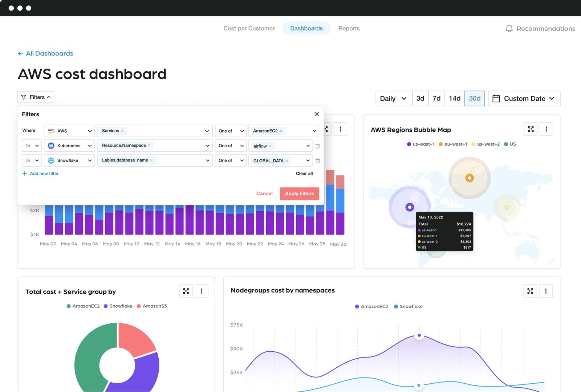Go to Cost per Customer
Image resolution: width=581 pixels, height=392 pixels.
click(249, 28)
